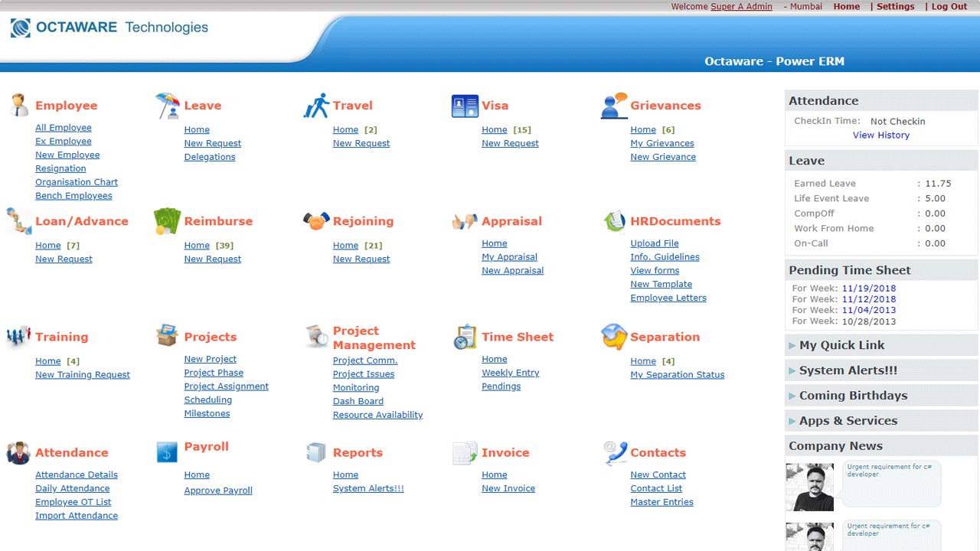Expand the My Quick Link panel
The width and height of the screenshot is (980, 551).
[x=881, y=345]
